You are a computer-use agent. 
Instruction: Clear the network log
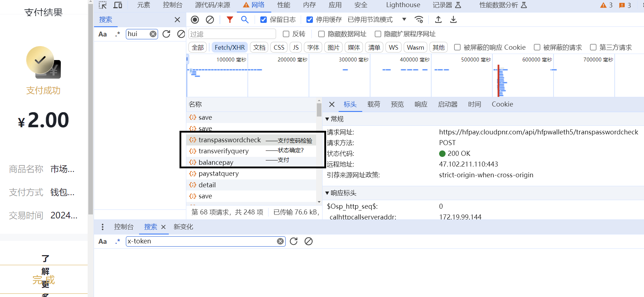tap(210, 20)
